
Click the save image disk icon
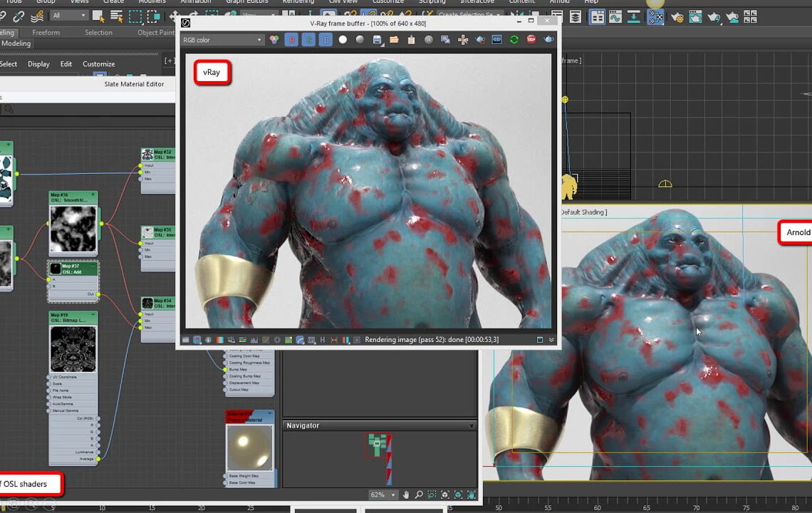(378, 40)
